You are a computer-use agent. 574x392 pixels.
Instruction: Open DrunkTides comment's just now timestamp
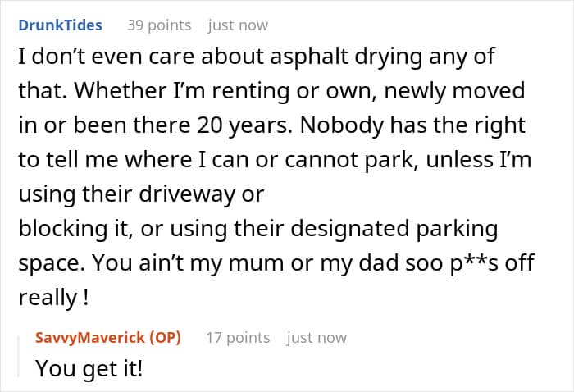(x=238, y=25)
